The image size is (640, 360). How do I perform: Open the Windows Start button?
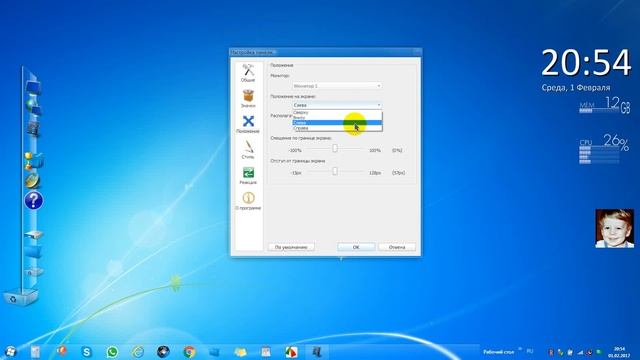11,351
